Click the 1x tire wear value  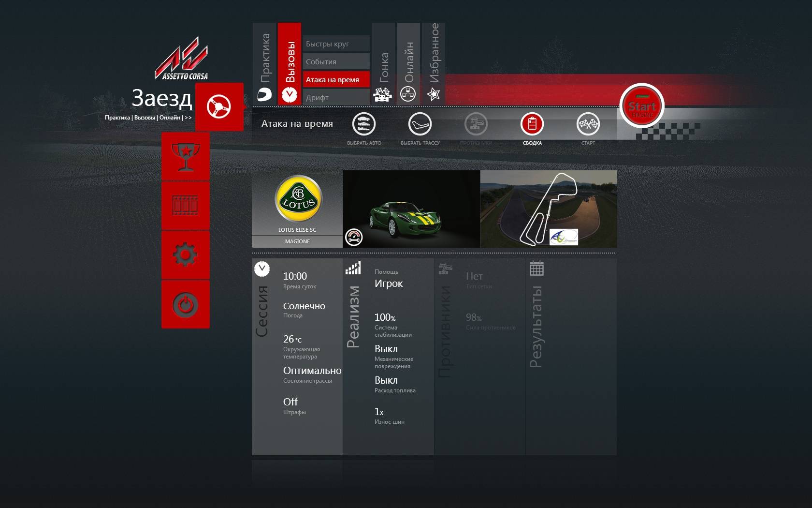click(x=379, y=412)
